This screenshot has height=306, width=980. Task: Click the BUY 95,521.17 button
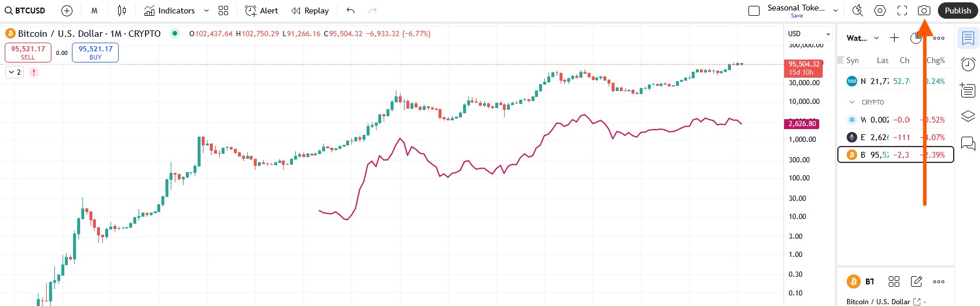pos(95,53)
